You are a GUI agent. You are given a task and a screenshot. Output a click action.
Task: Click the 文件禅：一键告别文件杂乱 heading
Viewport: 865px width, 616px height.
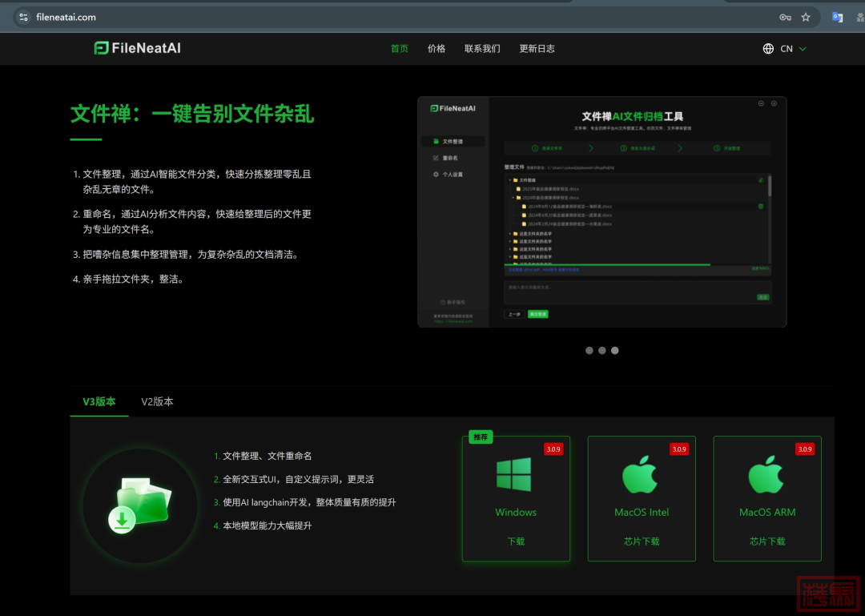tap(192, 114)
